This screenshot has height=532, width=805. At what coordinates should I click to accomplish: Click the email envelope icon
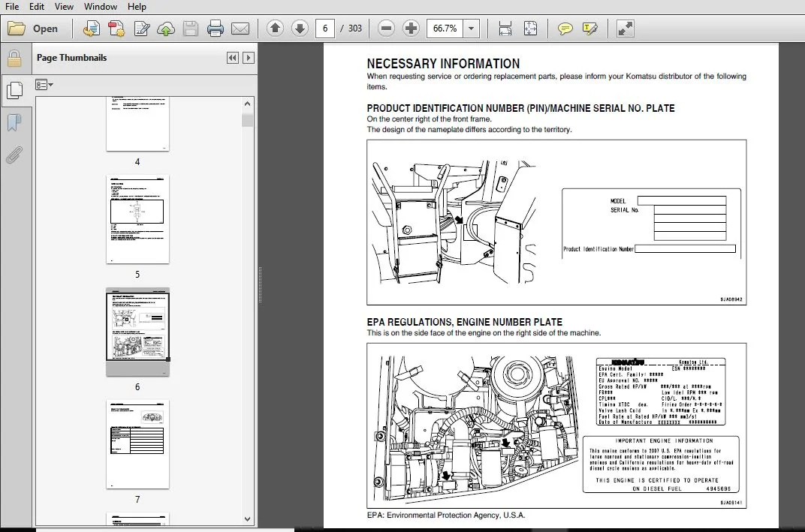point(240,29)
